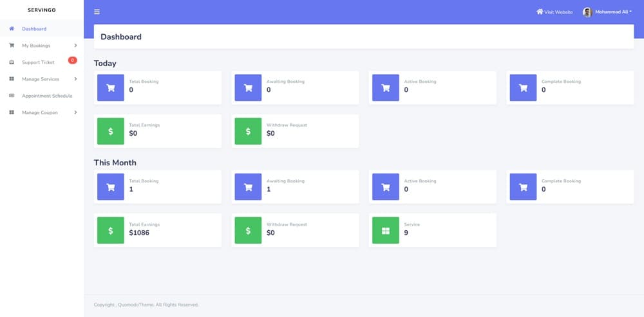
Task: Click the This Month Total Earnings dollar icon
Action: (x=111, y=231)
